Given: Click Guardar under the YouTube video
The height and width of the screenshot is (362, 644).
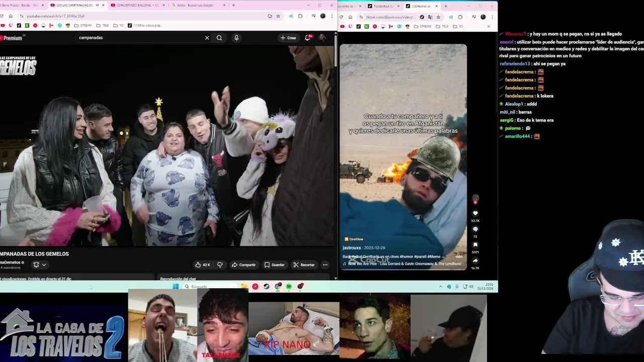Looking at the screenshot, I should coord(275,265).
